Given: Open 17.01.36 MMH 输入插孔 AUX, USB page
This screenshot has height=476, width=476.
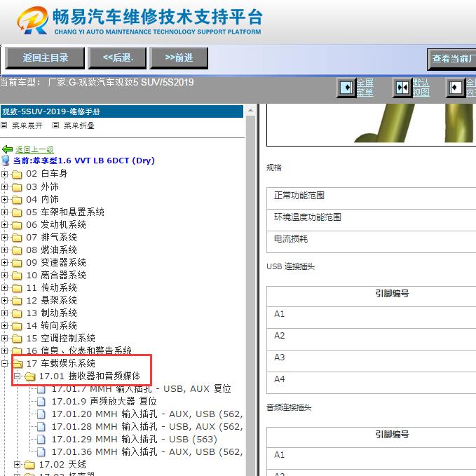Looking at the screenshot, I should coord(147,452).
